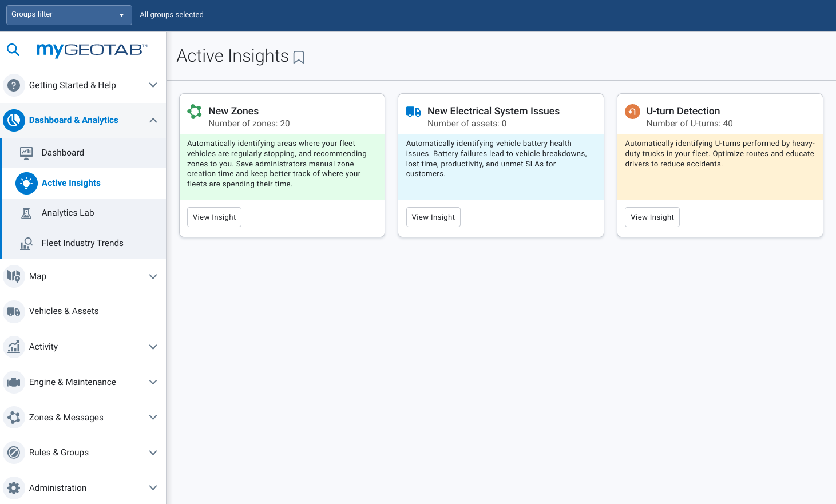Select the Analytics Lab flask icon
The image size is (836, 504).
click(26, 212)
